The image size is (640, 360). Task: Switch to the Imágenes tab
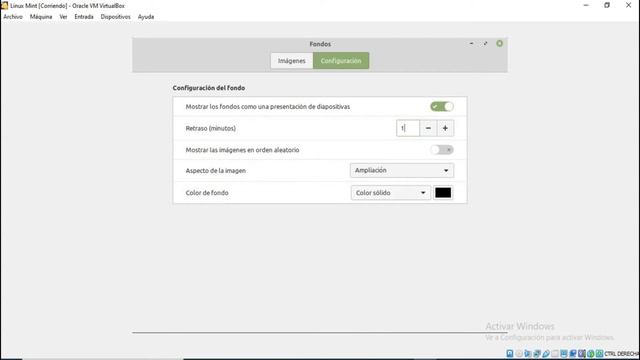tap(291, 61)
